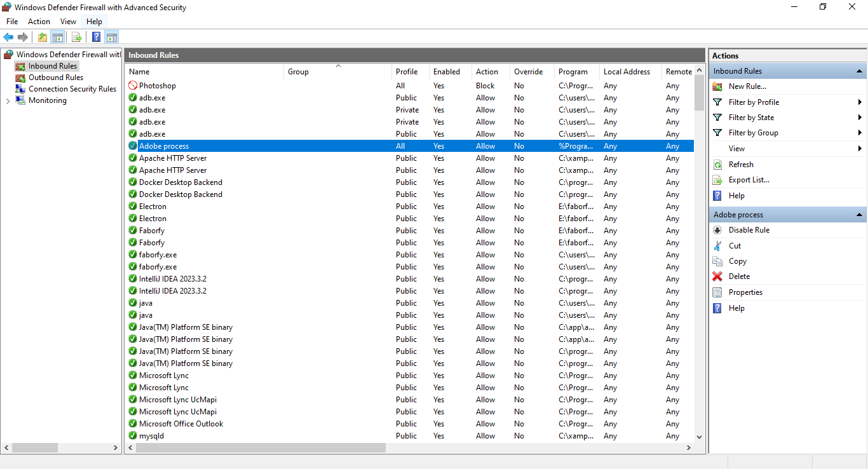Click the blue Help toolbar icon

97,37
